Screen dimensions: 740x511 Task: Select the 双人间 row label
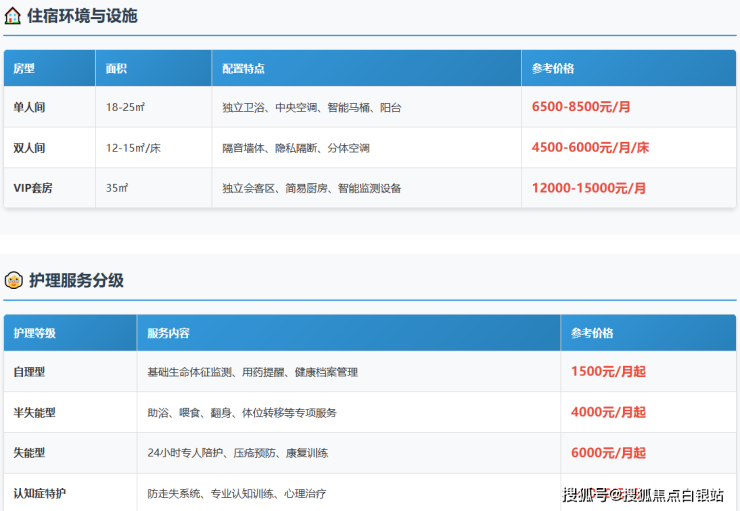click(x=29, y=148)
